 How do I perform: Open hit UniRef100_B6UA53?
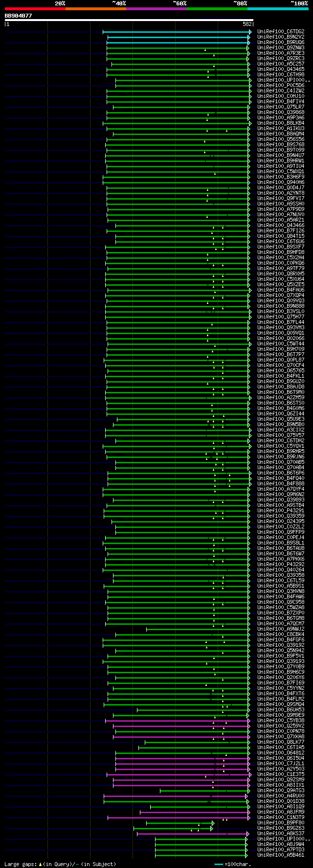coord(281,709)
